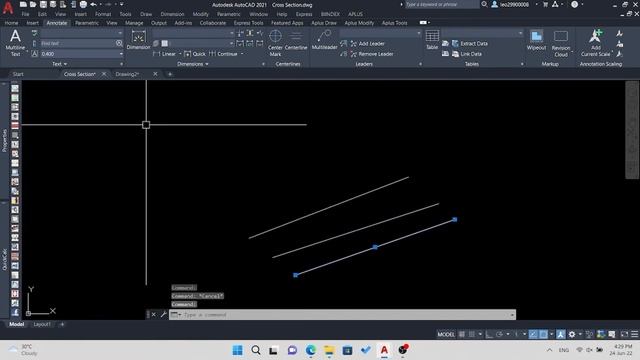This screenshot has height=360, width=640.
Task: Click the Linear dimension button
Action: point(164,54)
